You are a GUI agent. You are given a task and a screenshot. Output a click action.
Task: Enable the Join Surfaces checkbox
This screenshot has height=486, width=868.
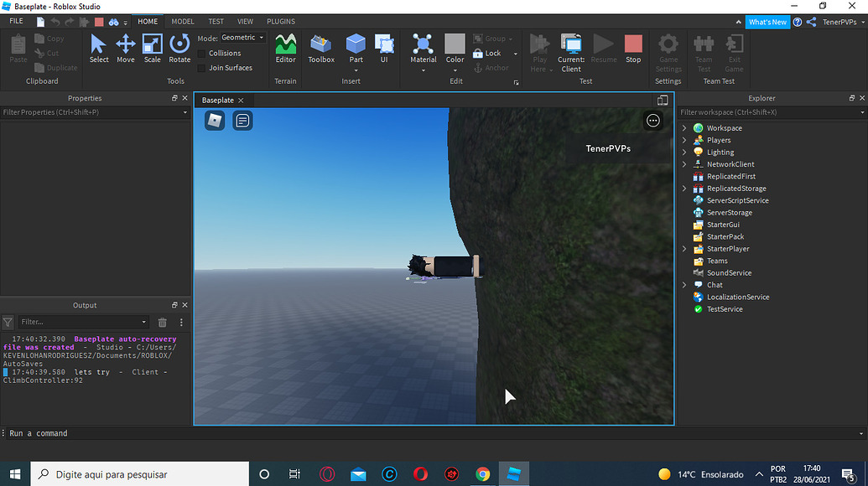(x=201, y=68)
